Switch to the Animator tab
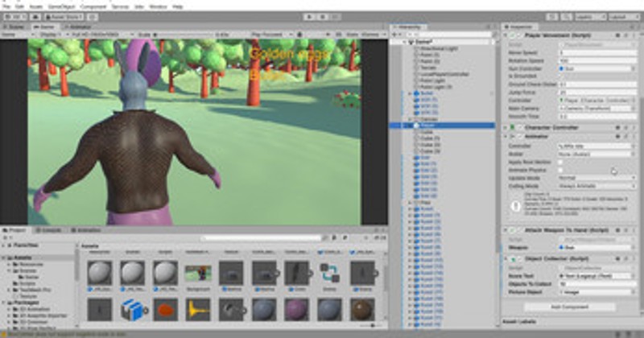 [79, 27]
